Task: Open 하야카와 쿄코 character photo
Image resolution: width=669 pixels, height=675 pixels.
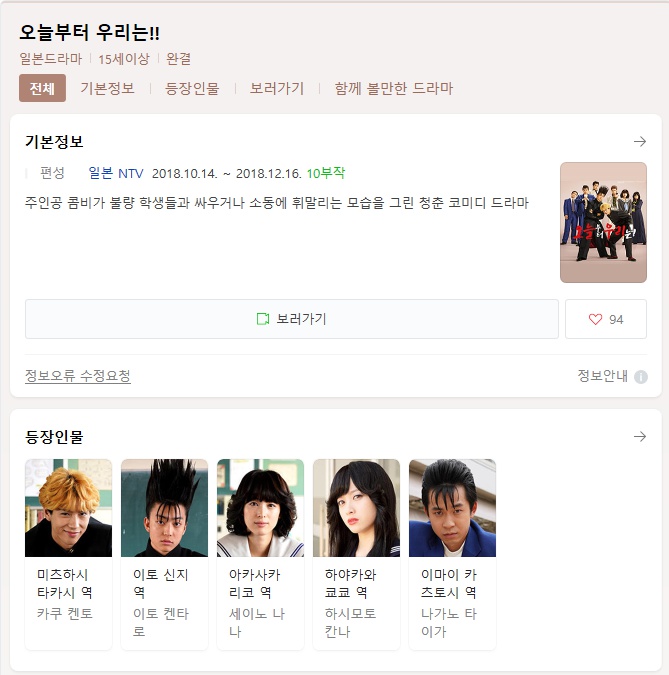Action: pyautogui.click(x=356, y=508)
